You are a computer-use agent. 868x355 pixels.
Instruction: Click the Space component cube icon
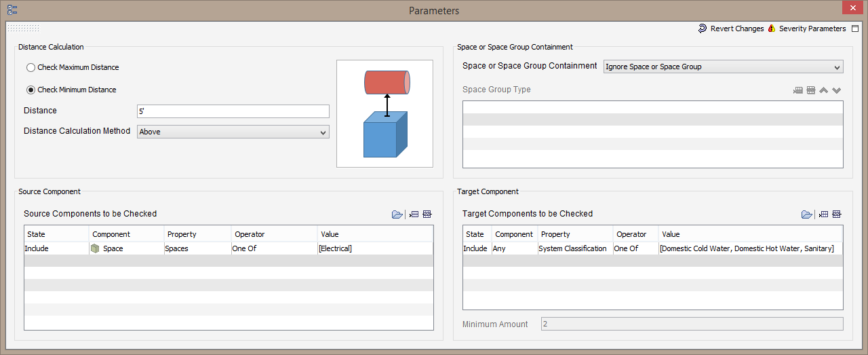(x=95, y=248)
